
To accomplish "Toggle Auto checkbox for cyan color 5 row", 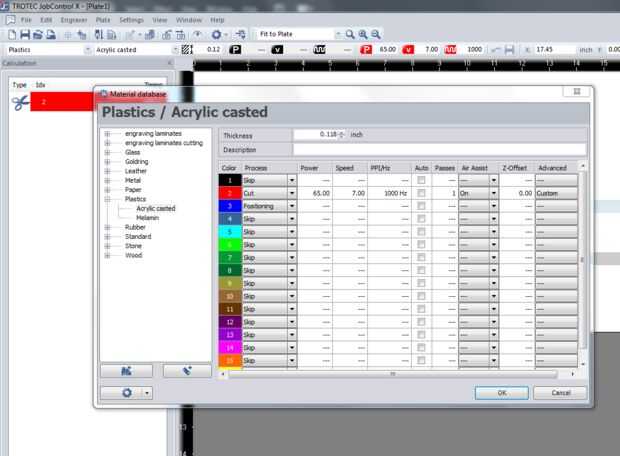I will (x=422, y=232).
